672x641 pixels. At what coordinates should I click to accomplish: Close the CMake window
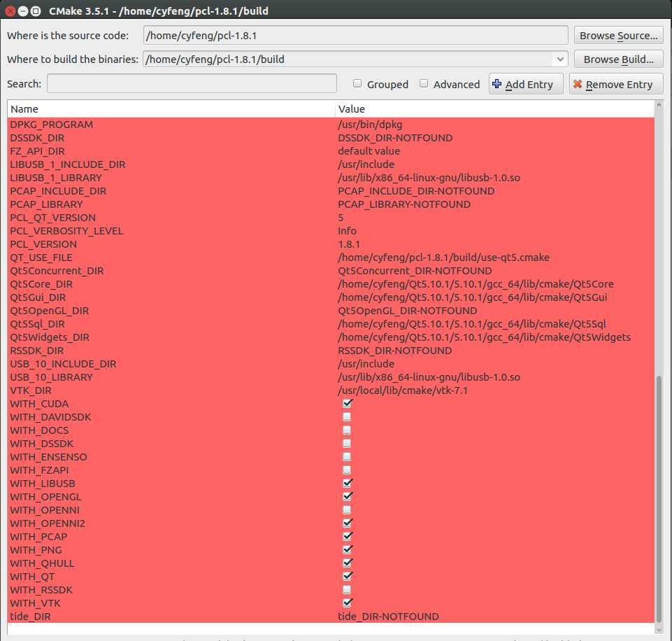[x=10, y=11]
